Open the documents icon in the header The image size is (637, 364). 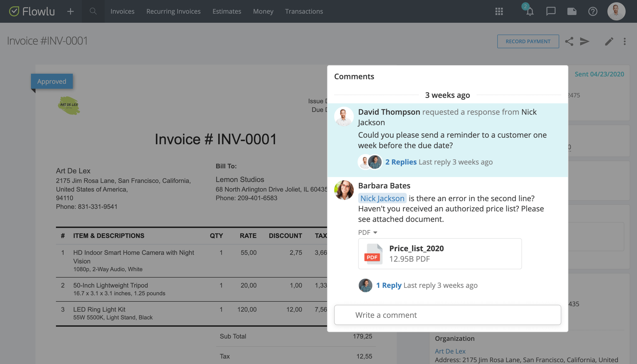572,11
